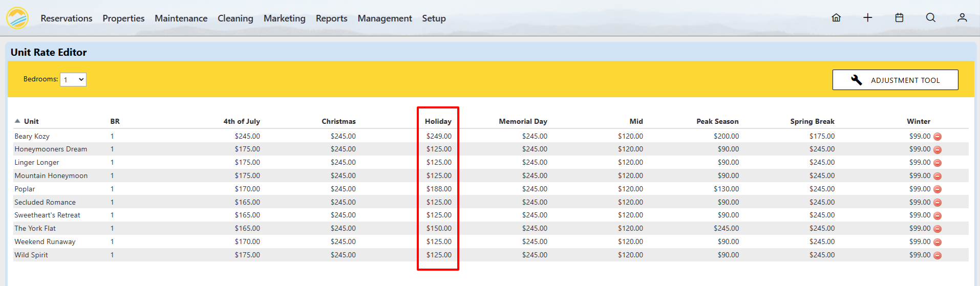Click the Holiday column header
The image size is (980, 286).
click(x=438, y=121)
